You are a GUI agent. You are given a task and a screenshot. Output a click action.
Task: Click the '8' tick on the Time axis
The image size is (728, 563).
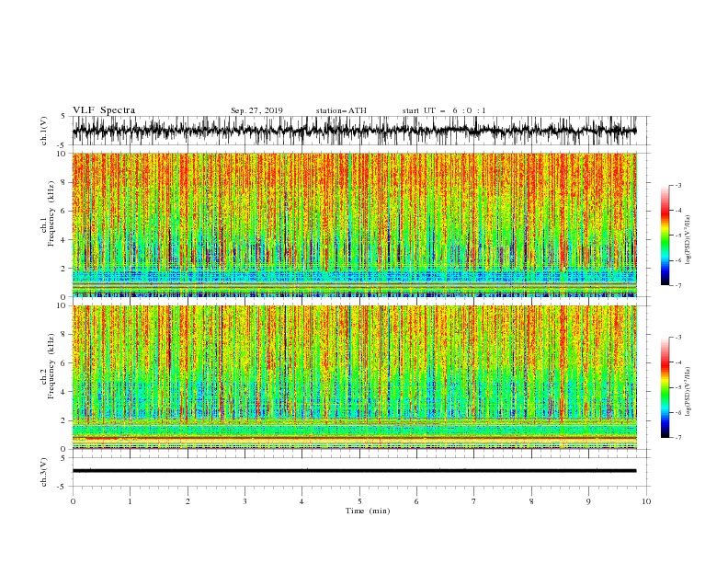531,501
